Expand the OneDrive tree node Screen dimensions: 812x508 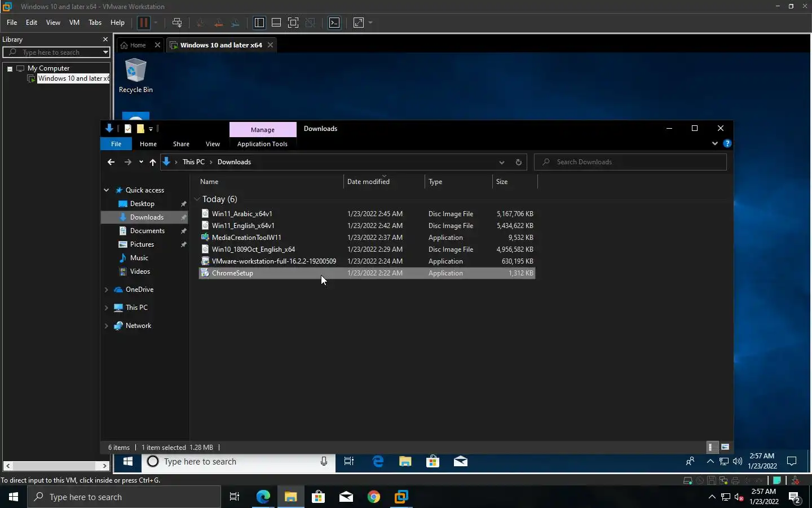(106, 290)
